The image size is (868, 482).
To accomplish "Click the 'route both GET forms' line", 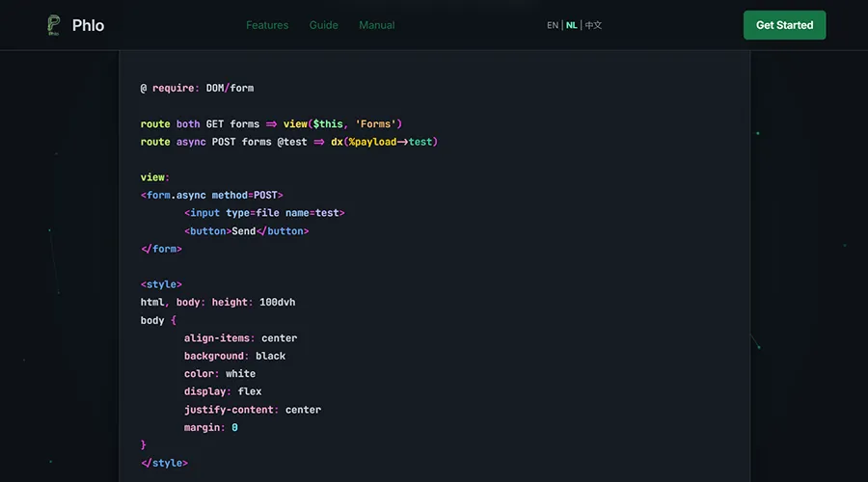I will (271, 124).
